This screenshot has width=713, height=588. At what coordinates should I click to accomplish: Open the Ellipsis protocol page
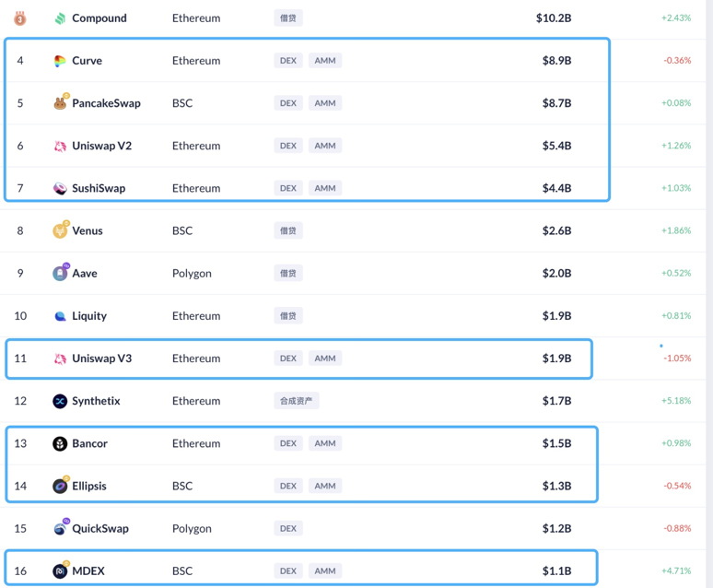click(x=89, y=486)
